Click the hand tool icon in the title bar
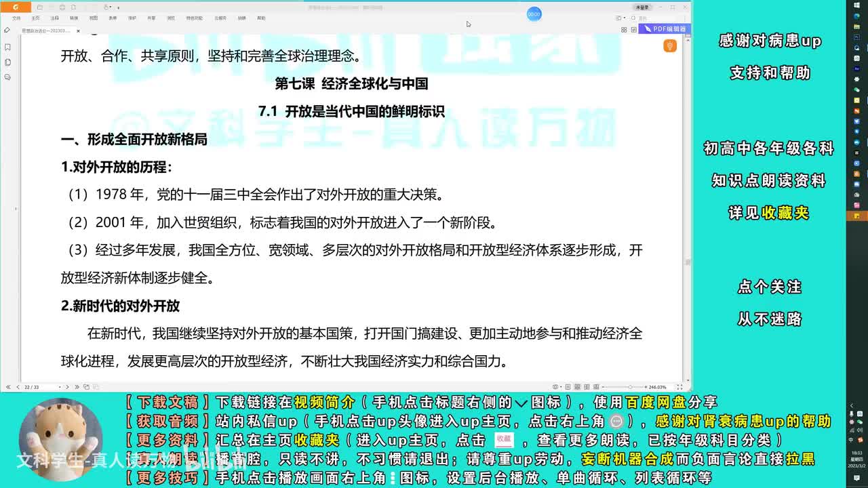Viewport: 868px width, 488px height. pos(106,7)
